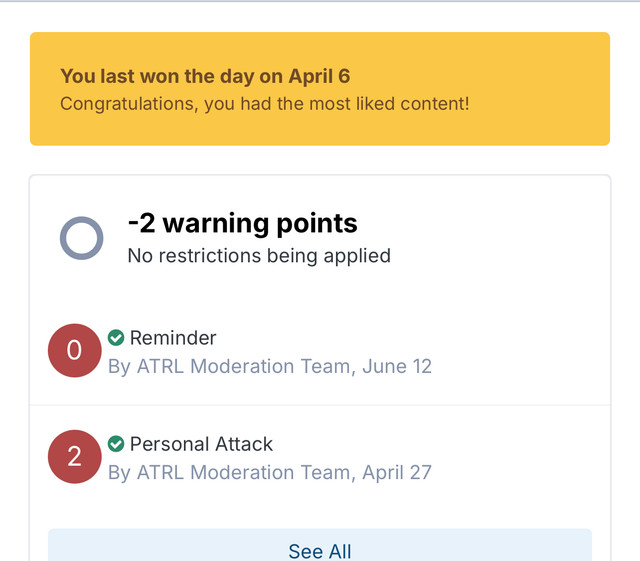Select ATRL Moderation Team in the Personal Attack row
Viewport: 640px width, 561px height.
(x=244, y=472)
